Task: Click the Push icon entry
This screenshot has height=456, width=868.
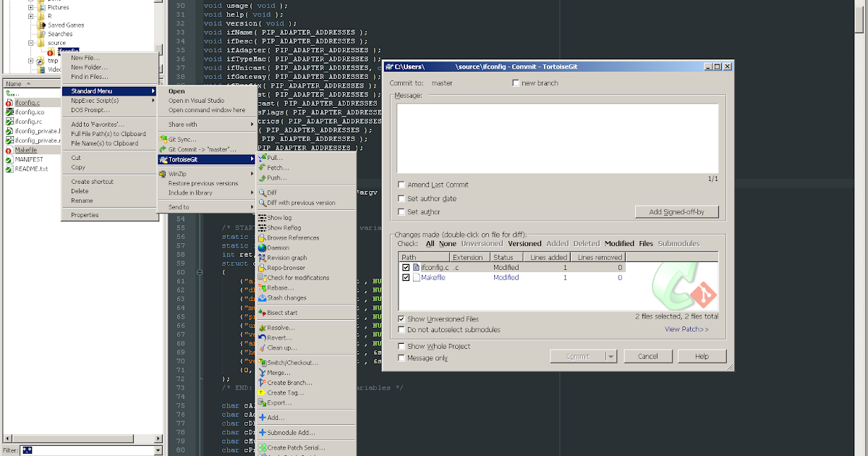Action: [x=274, y=177]
